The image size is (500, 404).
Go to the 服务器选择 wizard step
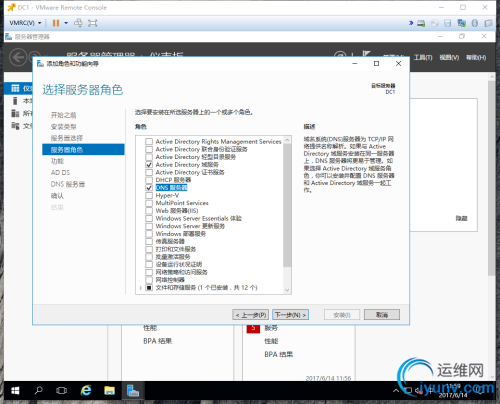(67, 138)
